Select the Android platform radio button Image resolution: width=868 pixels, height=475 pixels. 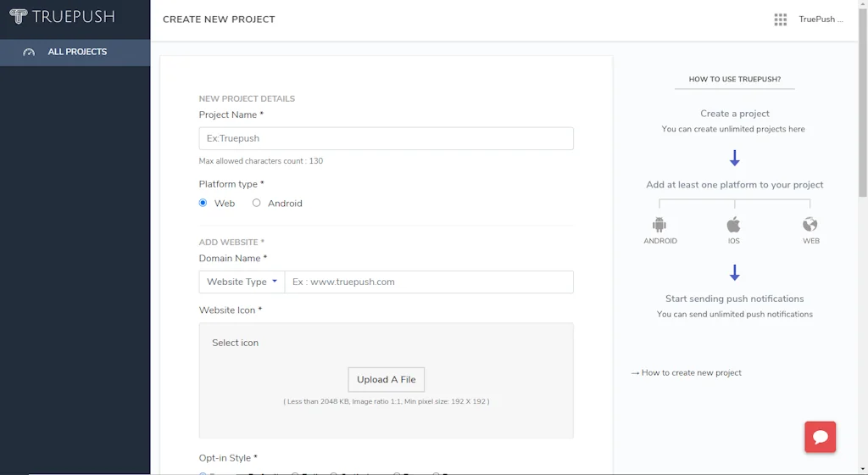256,203
